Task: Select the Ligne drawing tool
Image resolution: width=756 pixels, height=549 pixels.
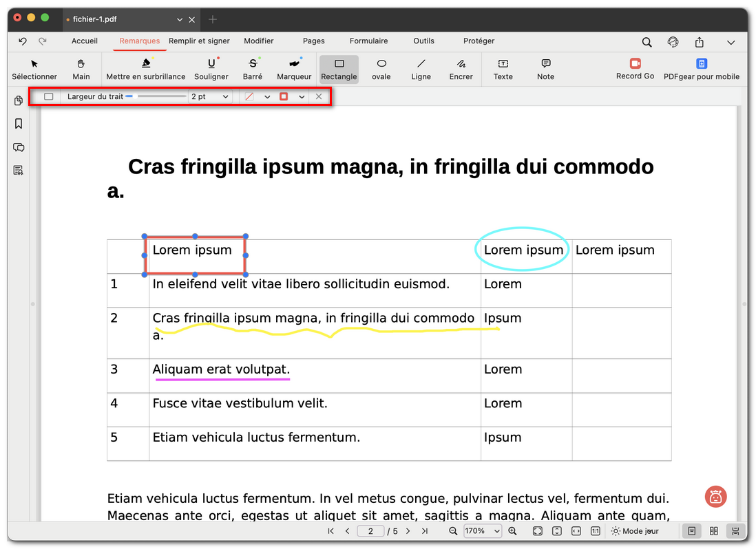Action: (421, 69)
